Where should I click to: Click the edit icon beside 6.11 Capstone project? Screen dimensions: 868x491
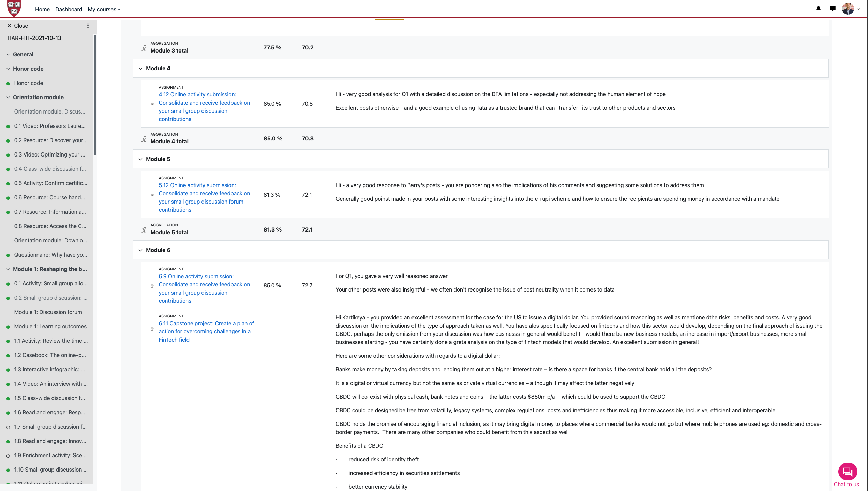pos(152,329)
